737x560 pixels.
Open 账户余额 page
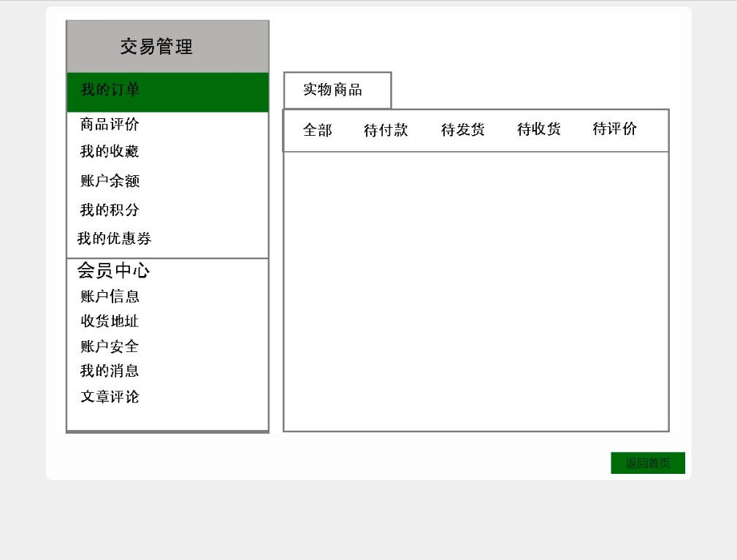click(x=110, y=181)
